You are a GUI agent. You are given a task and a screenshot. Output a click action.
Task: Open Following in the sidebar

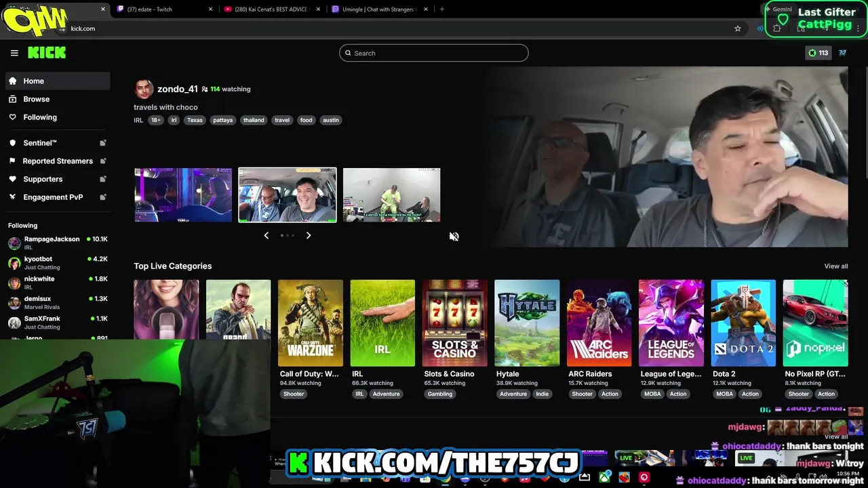[58, 117]
